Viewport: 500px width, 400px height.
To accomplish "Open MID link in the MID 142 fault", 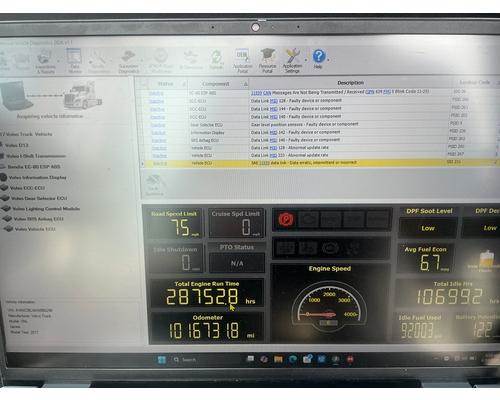I will pos(273,133).
